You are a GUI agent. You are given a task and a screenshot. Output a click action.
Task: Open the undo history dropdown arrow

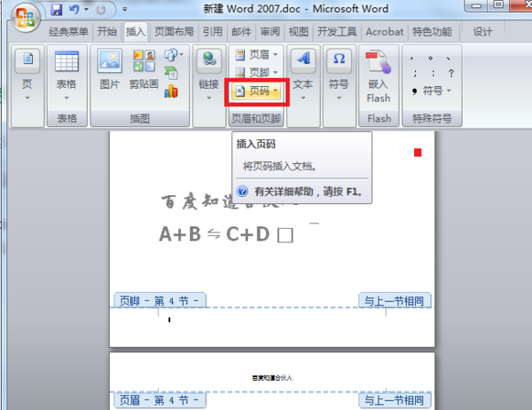(87, 10)
